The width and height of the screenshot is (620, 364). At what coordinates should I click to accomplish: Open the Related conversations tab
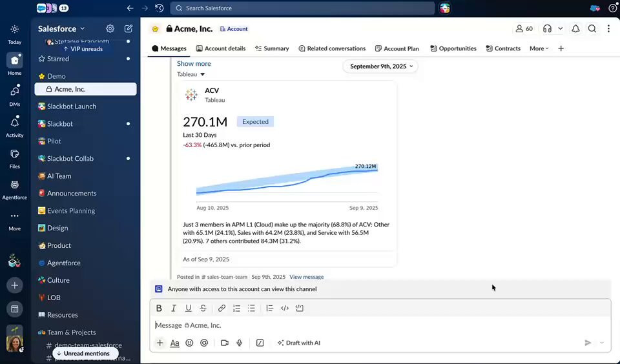coord(332,48)
